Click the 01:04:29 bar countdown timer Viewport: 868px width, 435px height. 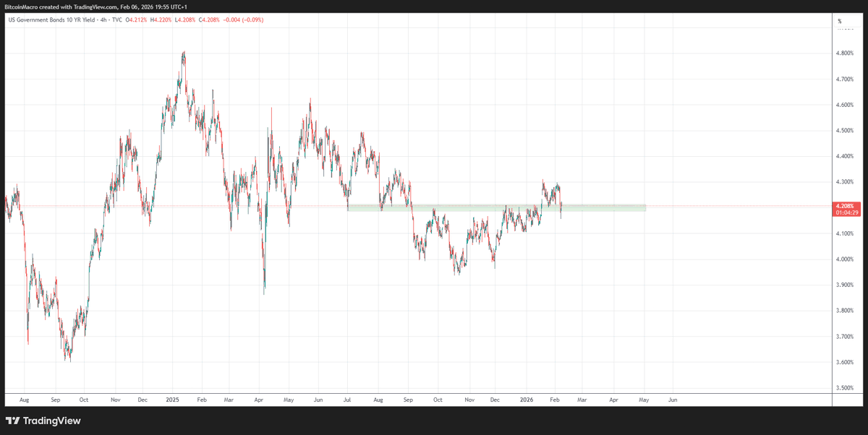click(846, 213)
